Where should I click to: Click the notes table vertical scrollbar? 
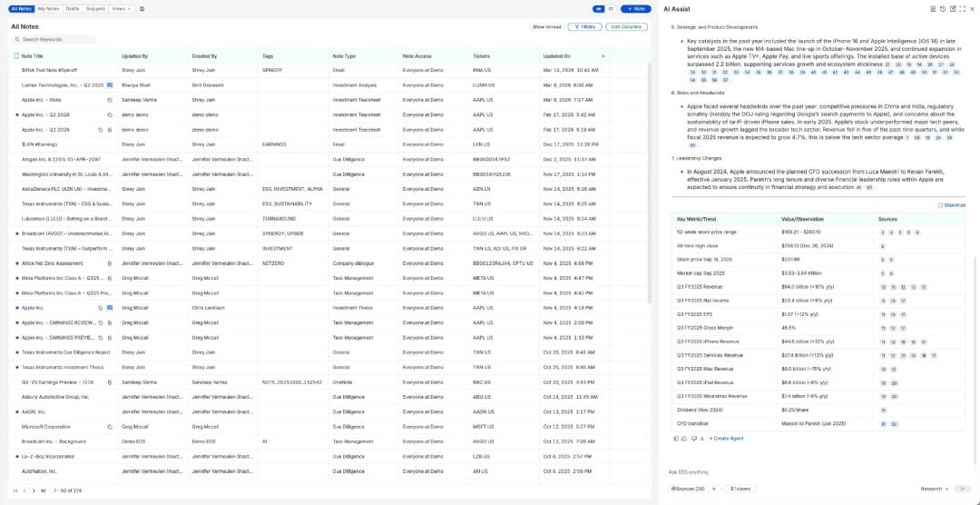tap(650, 182)
